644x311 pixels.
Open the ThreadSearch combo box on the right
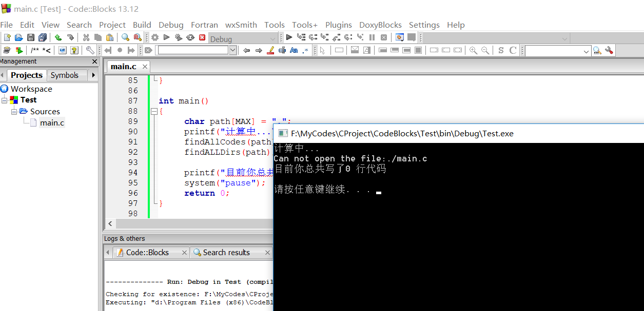(558, 51)
